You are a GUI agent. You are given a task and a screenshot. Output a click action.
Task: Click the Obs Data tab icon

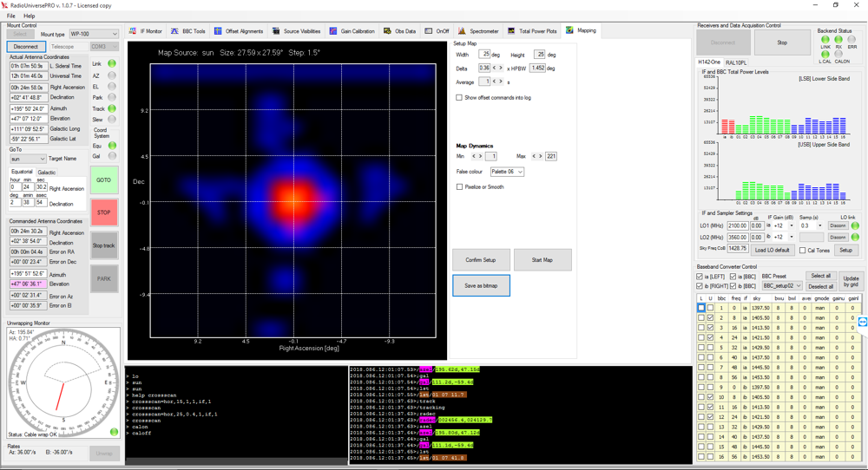click(x=387, y=31)
